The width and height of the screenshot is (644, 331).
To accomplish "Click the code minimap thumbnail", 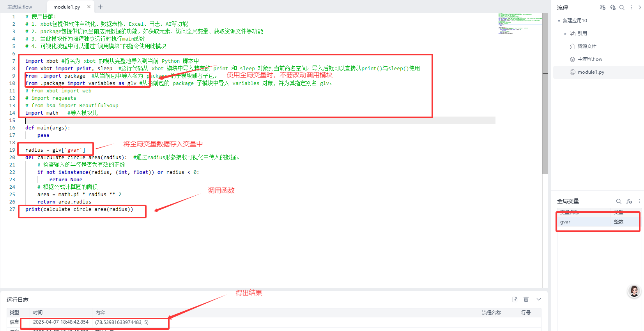I will (520, 24).
